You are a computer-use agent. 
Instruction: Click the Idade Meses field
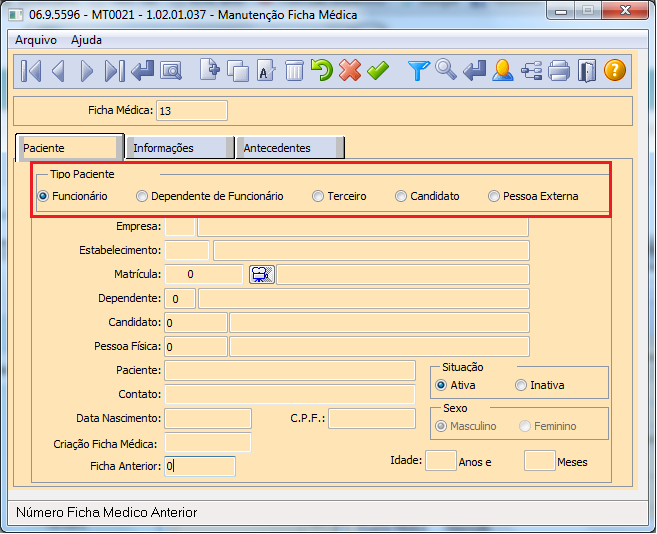tap(540, 461)
